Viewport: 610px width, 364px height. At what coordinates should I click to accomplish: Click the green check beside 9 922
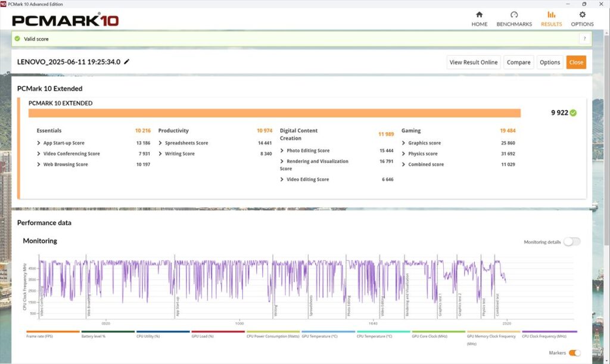(x=573, y=113)
